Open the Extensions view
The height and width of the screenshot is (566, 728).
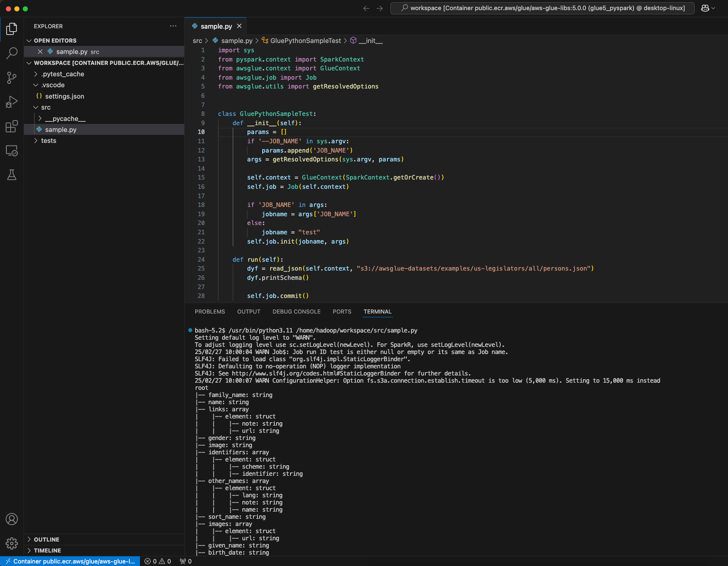(12, 126)
